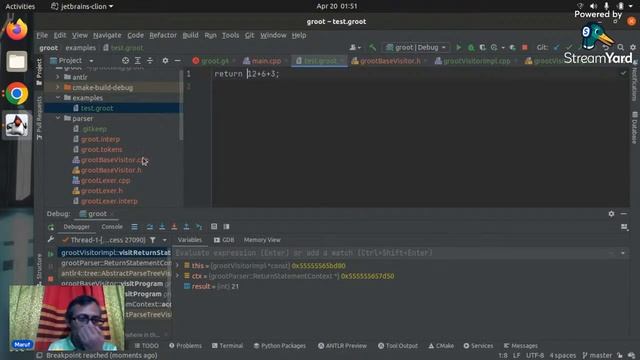Open the Problems tool window
640x360 pixels.
(x=185, y=346)
